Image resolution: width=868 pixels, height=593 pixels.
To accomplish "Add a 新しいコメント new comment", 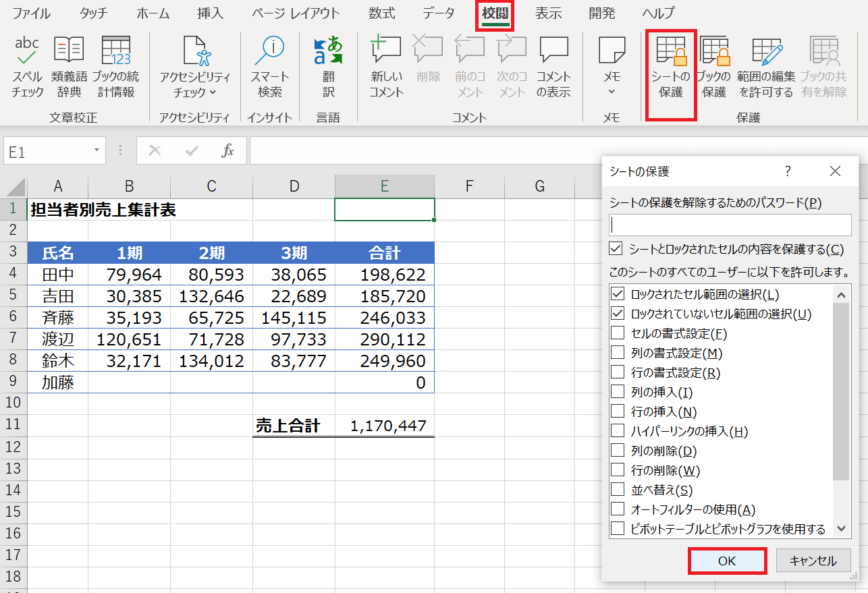I will [386, 52].
